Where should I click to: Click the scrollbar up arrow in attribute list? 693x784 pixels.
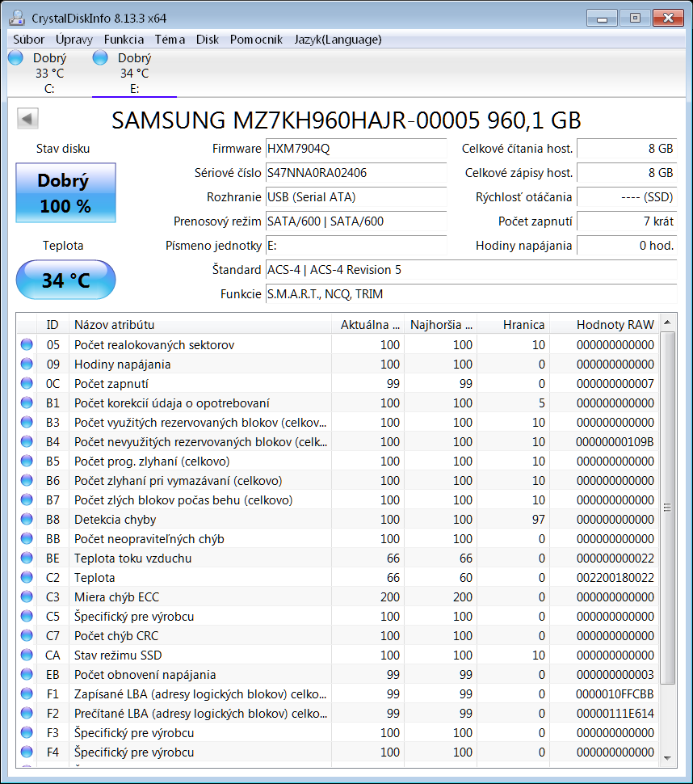tap(667, 322)
